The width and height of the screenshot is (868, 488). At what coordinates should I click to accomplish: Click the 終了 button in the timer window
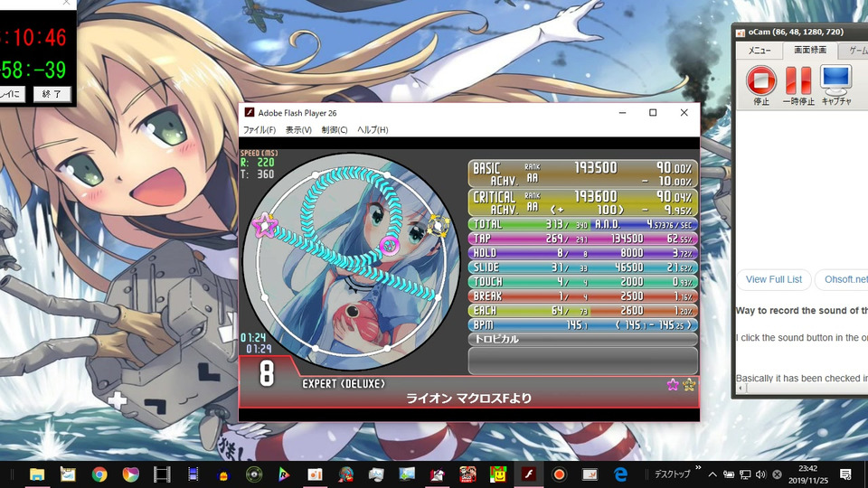[x=52, y=94]
